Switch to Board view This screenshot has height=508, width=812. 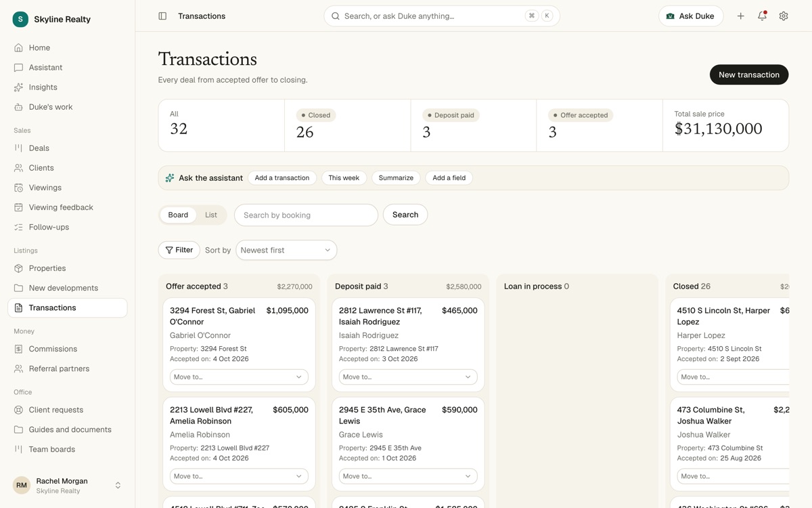(178, 215)
